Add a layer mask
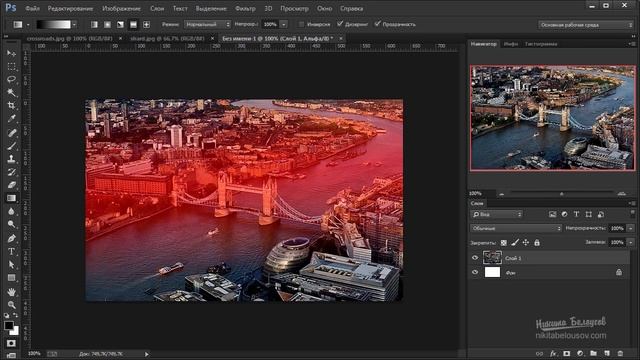Image resolution: width=640 pixels, height=360 pixels. 567,353
